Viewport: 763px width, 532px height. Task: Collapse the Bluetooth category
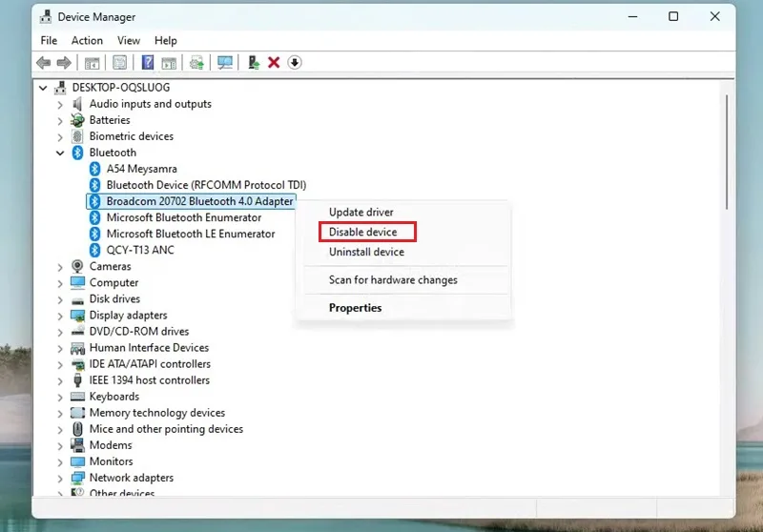coord(60,153)
